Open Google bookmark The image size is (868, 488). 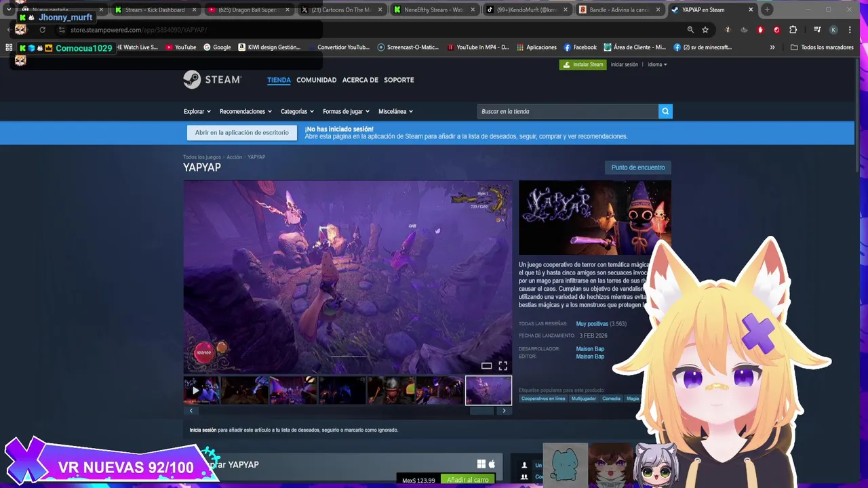tap(217, 47)
